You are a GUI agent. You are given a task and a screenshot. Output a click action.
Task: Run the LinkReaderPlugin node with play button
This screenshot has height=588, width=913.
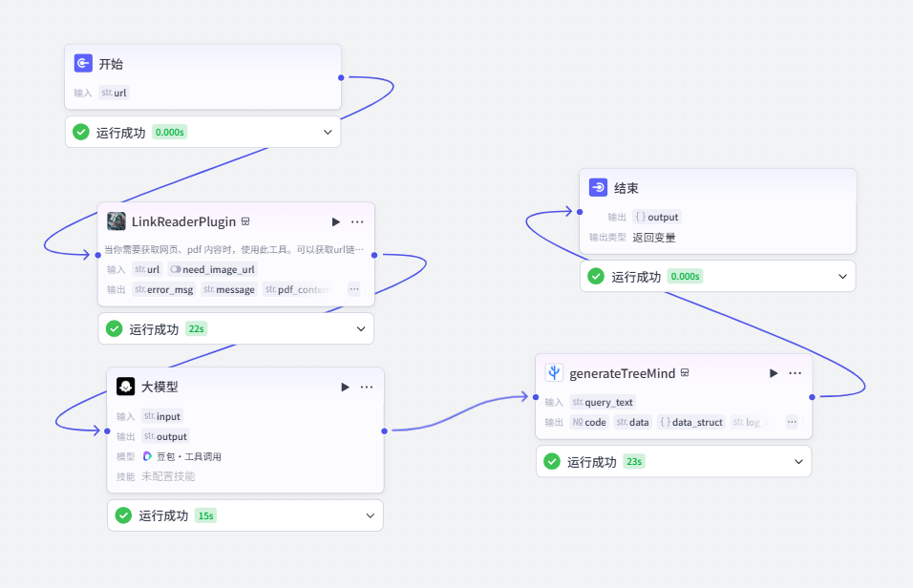tap(336, 221)
